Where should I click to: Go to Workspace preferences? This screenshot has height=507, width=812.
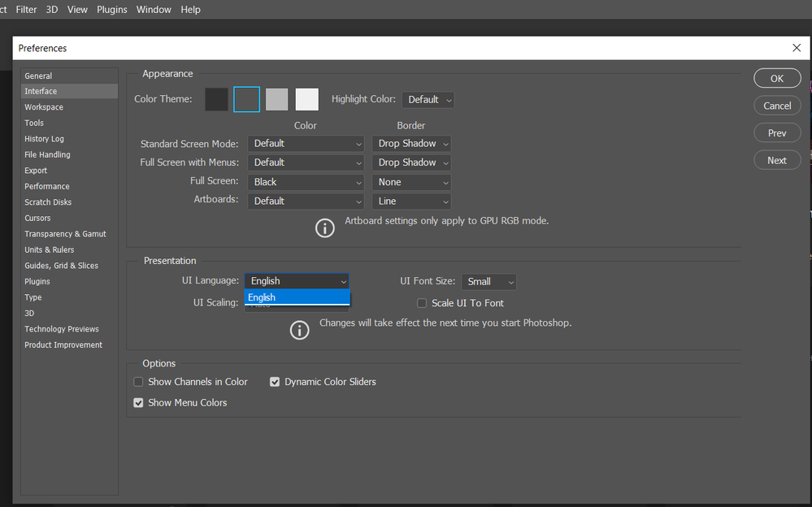(69, 107)
